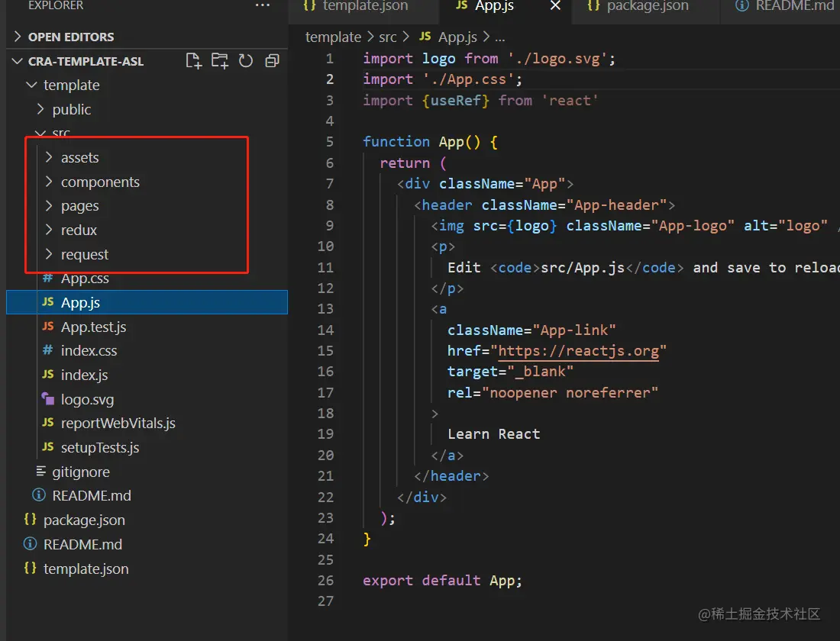The image size is (840, 641).
Task: Click the 'App-link' className value
Action: (x=573, y=330)
